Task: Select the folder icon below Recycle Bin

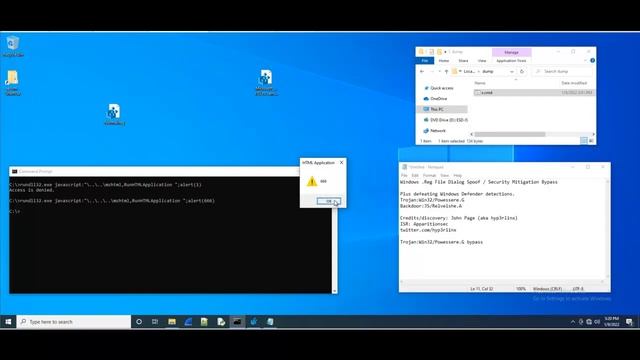Action: 13,83
